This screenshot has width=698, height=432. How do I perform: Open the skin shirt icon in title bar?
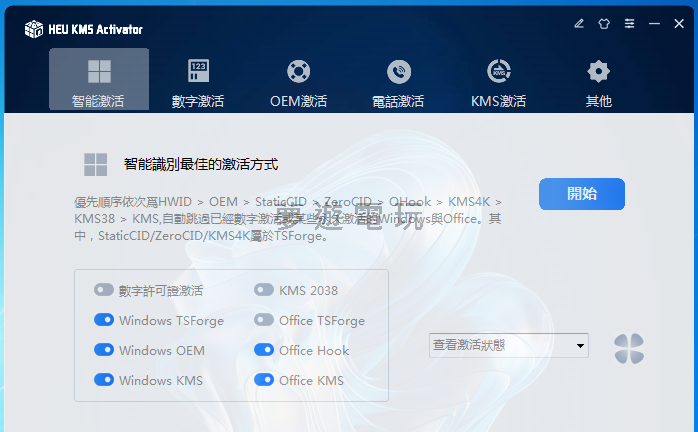pyautogui.click(x=604, y=23)
